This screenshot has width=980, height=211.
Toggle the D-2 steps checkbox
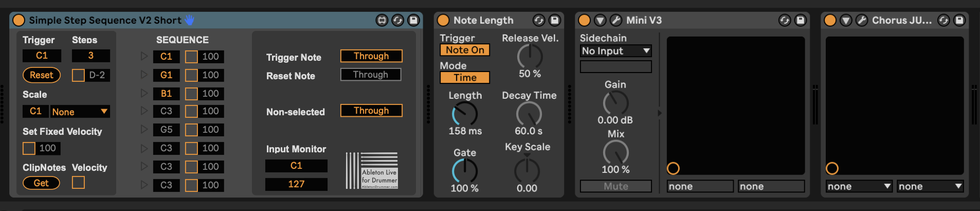[78, 75]
